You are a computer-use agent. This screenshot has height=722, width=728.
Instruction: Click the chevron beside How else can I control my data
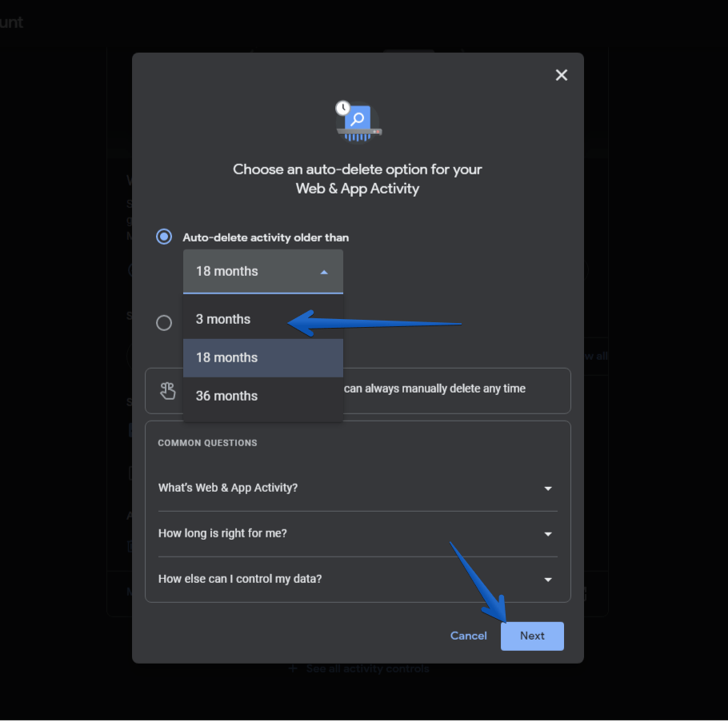point(548,580)
